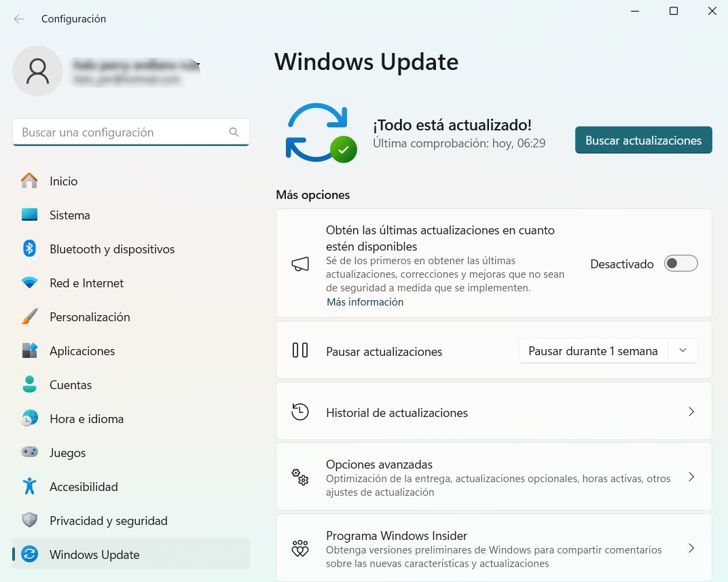Screen dimensions: 728x582
Task: Go to Inicio in the sidebar
Action: pos(131,181)
